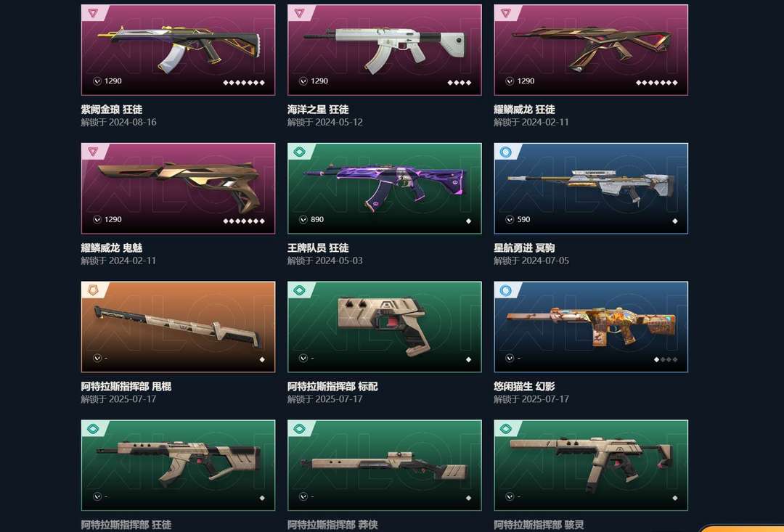Click the 解锁于 2024-05-12 unlock date
This screenshot has height=532, width=784.
tap(324, 123)
